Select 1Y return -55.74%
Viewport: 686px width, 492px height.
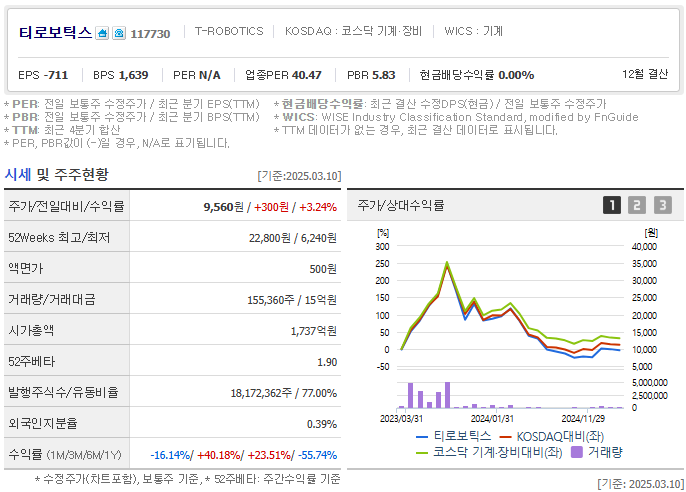[317, 455]
